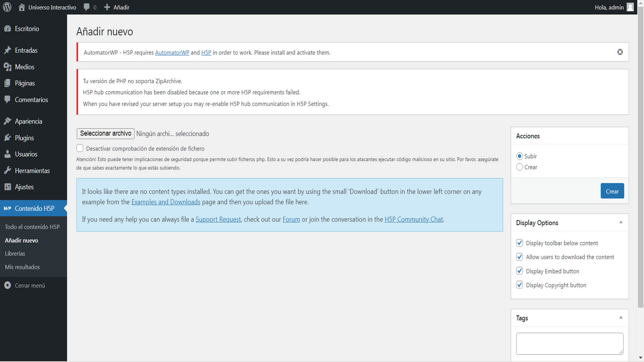Click the Display Options panel title
The width and height of the screenshot is (644, 362).
click(537, 223)
